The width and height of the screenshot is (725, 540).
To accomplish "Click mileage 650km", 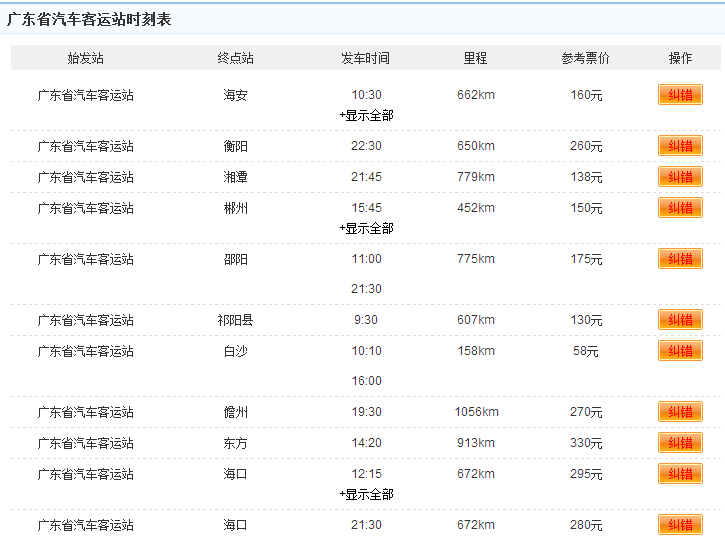I will (476, 146).
